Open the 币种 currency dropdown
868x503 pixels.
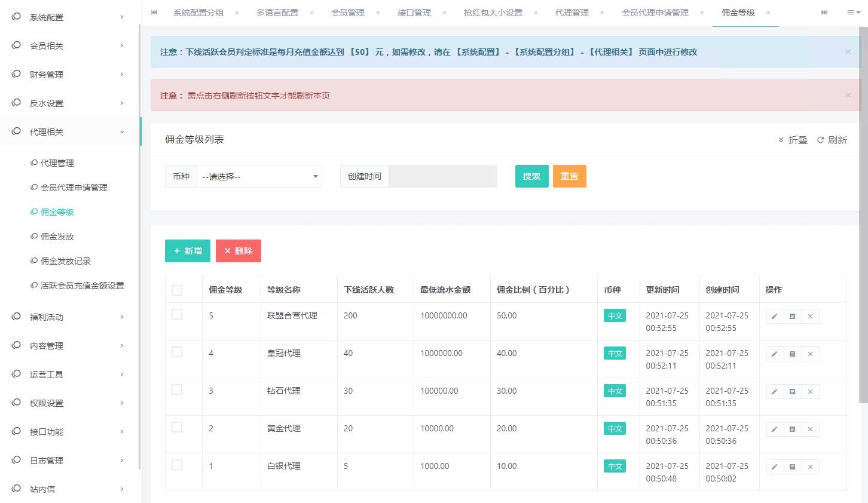(259, 177)
